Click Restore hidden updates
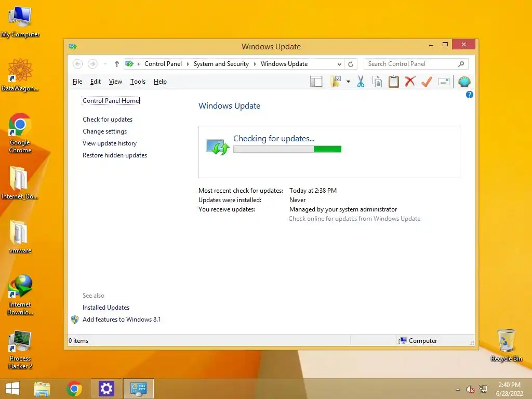This screenshot has width=532, height=399. pyautogui.click(x=115, y=155)
